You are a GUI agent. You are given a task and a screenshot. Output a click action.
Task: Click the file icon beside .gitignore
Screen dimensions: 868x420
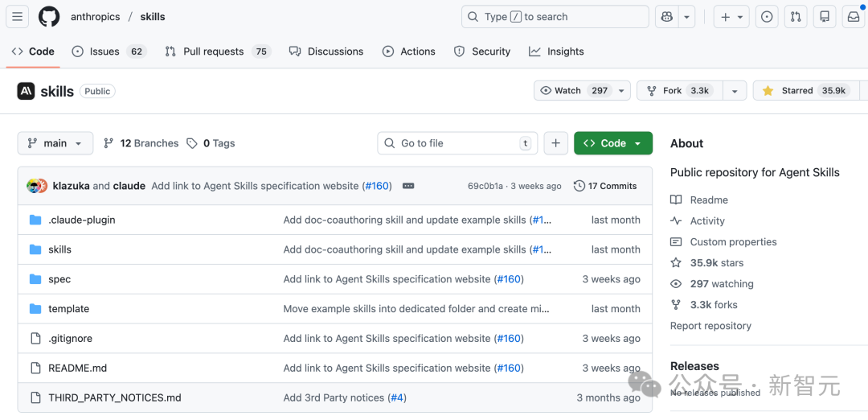(35, 338)
